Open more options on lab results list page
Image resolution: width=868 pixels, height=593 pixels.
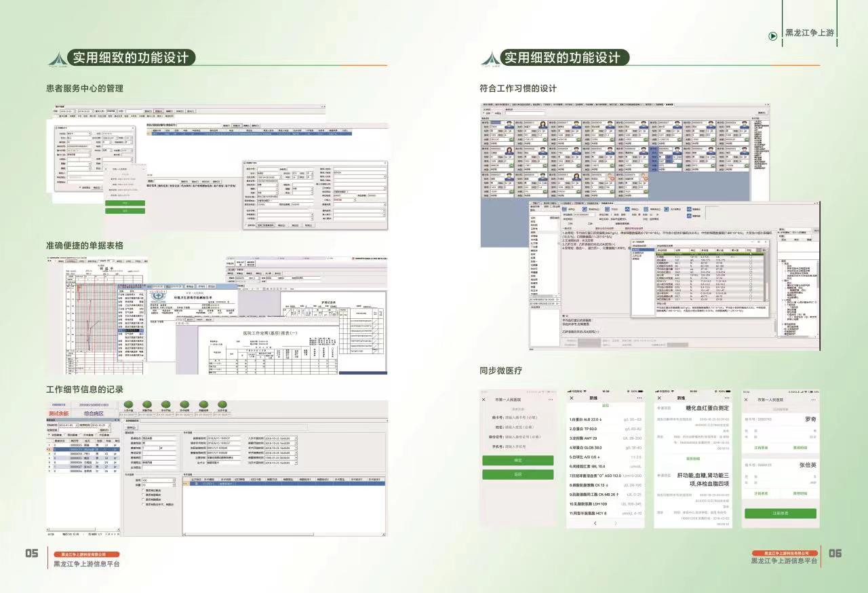(x=639, y=398)
